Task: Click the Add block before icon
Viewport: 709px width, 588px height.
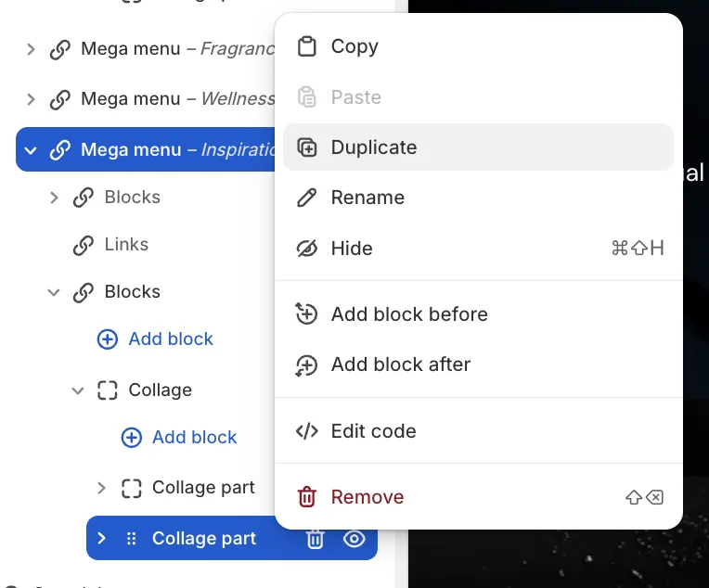Action: point(306,314)
